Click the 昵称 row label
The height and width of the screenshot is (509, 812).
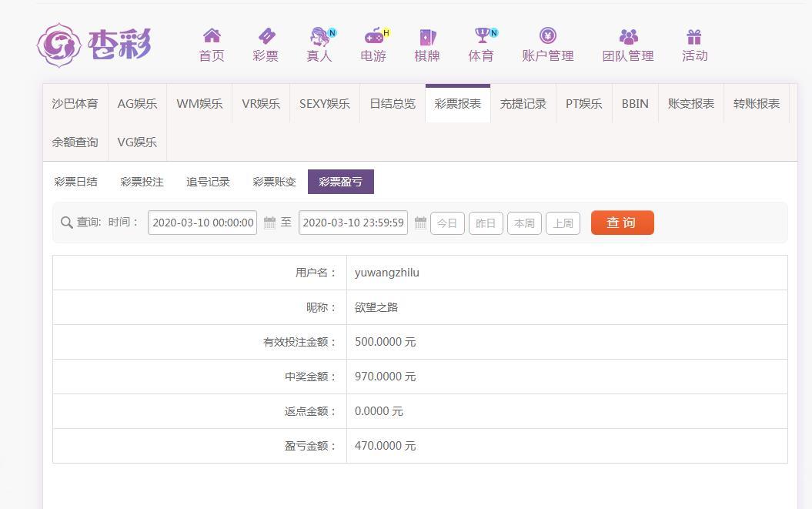coord(321,307)
